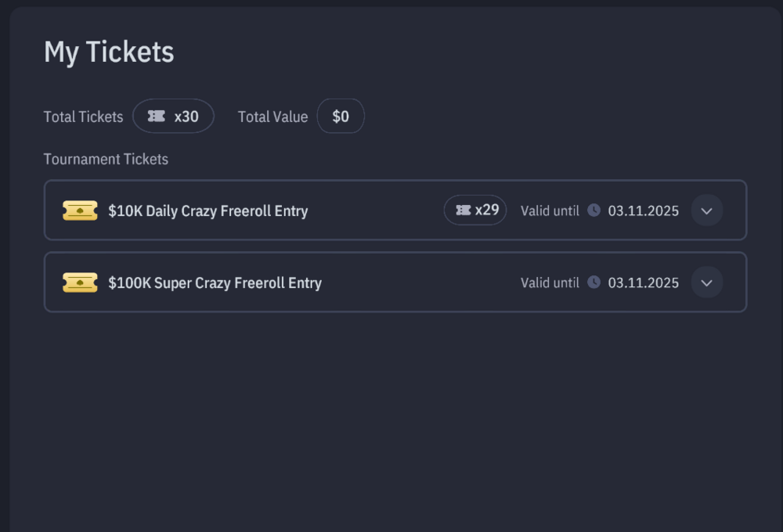Viewport: 783px width, 532px height.
Task: Click the Total Tickets label
Action: click(x=83, y=117)
